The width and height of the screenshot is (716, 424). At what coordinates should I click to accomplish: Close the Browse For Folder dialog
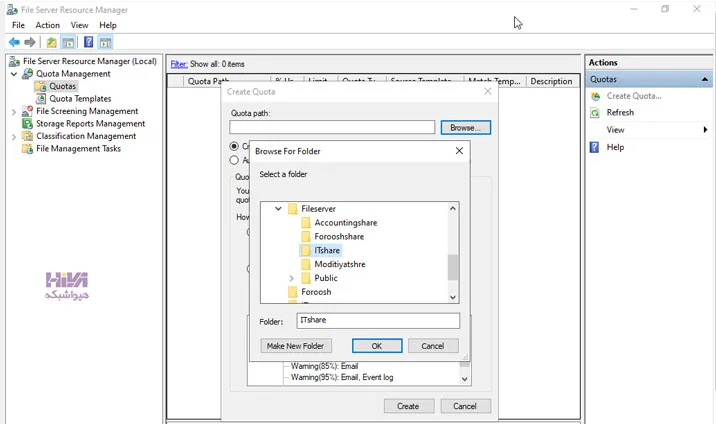coord(459,151)
